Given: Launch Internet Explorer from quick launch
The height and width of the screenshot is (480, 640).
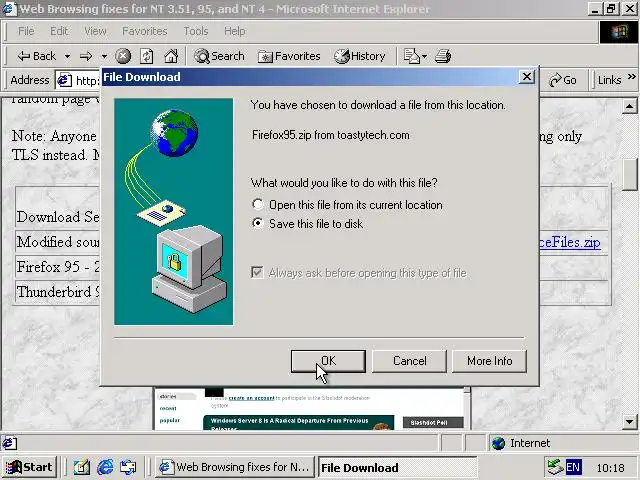Looking at the screenshot, I should tap(105, 467).
